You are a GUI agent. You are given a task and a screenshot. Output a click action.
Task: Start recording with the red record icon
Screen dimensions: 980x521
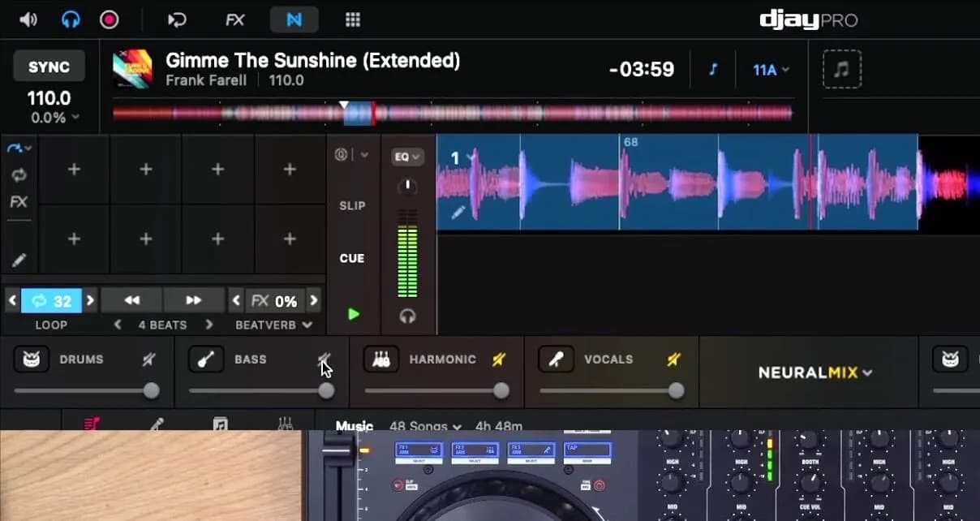[x=110, y=19]
